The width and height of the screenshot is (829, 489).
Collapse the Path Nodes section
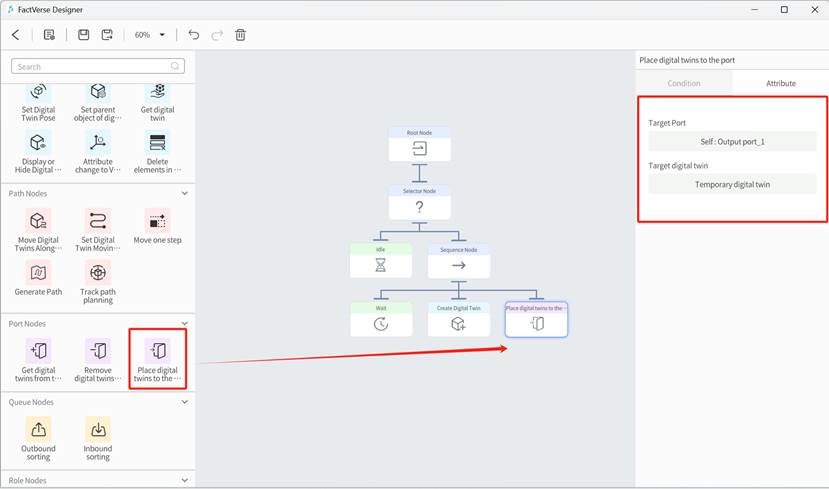[x=184, y=193]
